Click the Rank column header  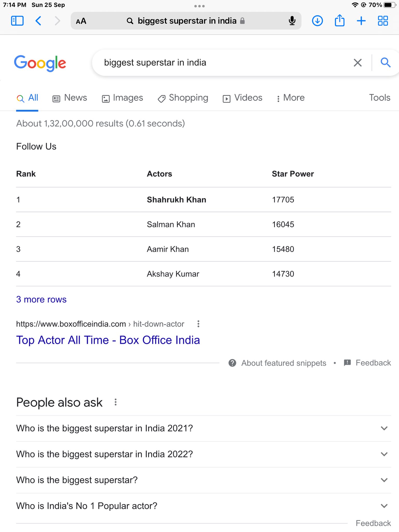(26, 174)
